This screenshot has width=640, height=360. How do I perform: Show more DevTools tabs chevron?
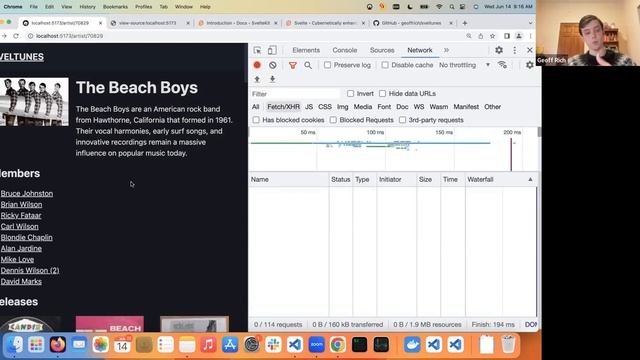tap(446, 50)
